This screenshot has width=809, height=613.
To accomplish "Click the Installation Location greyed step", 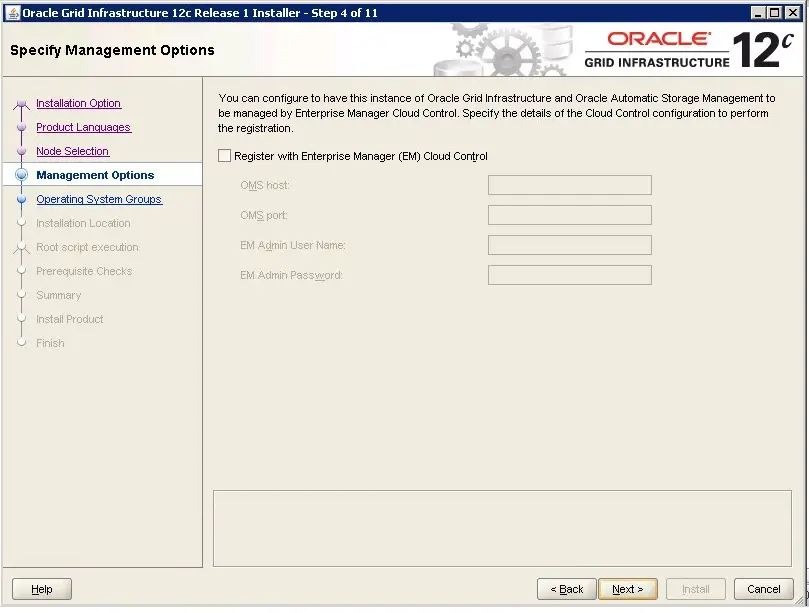I will pyautogui.click(x=83, y=223).
